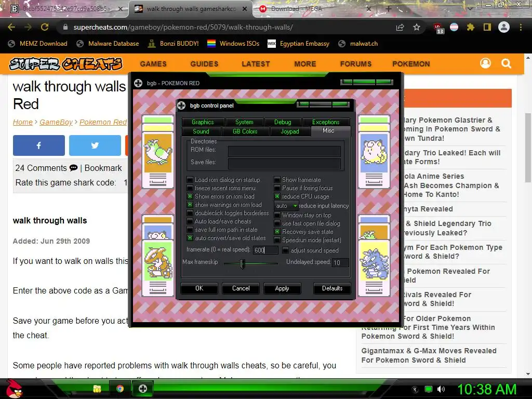Open the SuperCheats account profile icon
The width and height of the screenshot is (532, 399).
486,63
